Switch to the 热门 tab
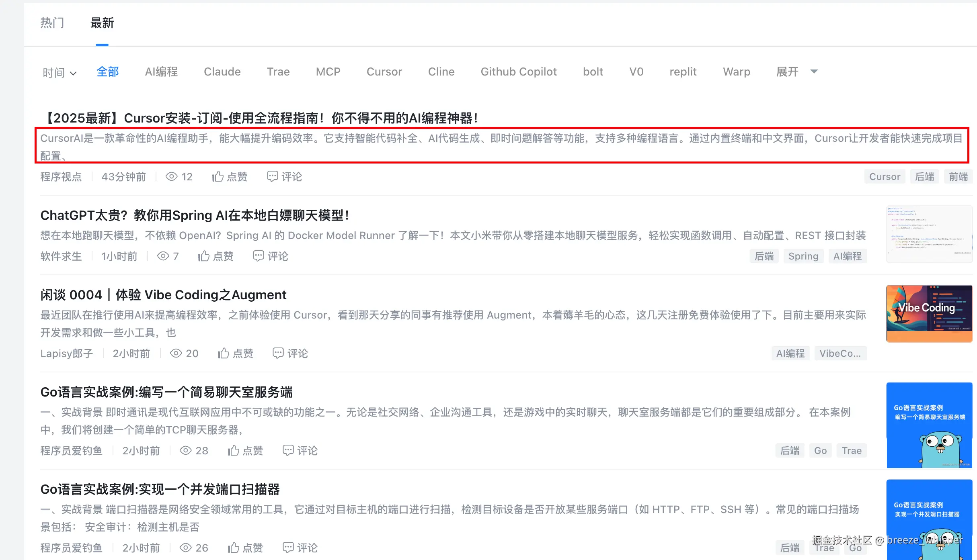 pos(52,23)
